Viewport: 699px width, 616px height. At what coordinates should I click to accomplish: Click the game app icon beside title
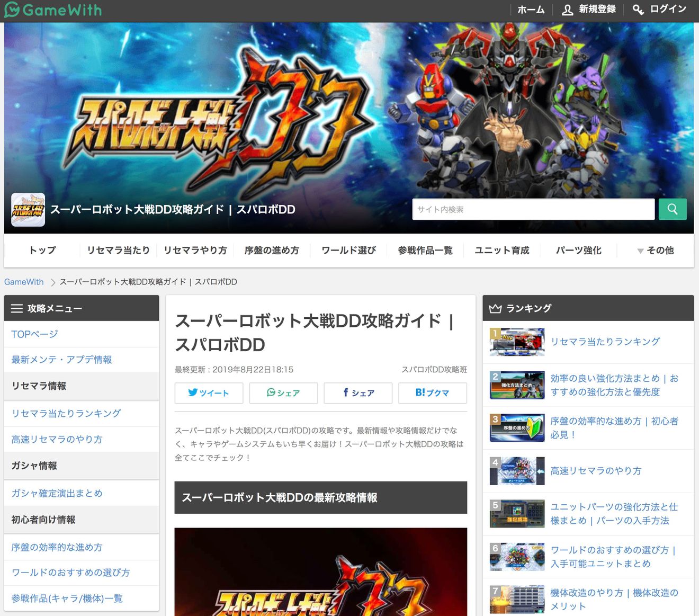[28, 210]
